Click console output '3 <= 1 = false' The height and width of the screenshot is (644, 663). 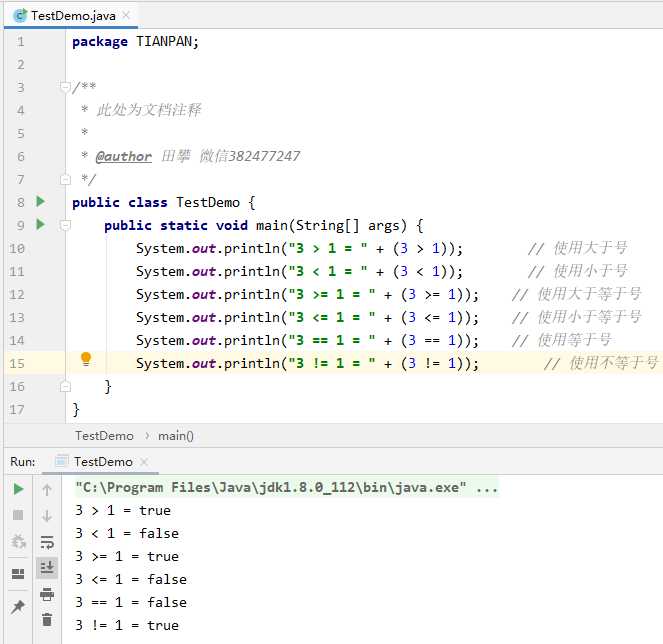tap(131, 579)
